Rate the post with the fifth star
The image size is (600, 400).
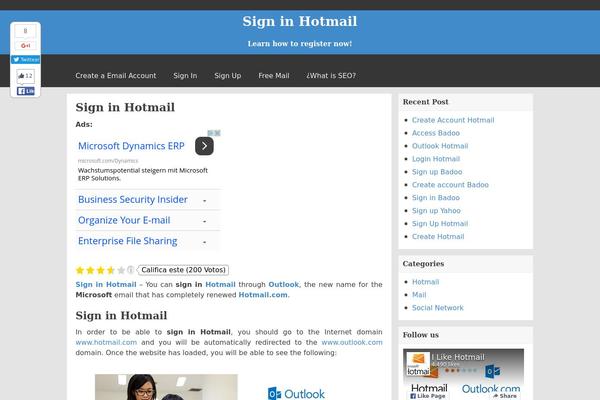(121, 270)
